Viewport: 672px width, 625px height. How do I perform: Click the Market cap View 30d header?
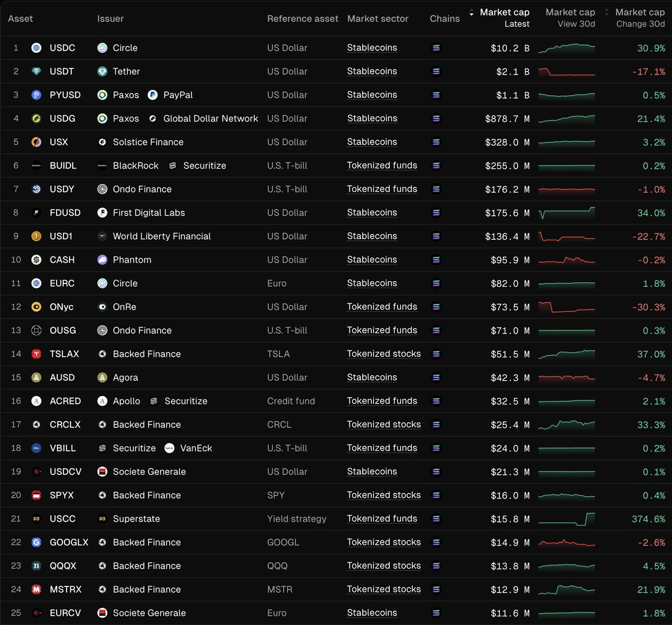[570, 18]
